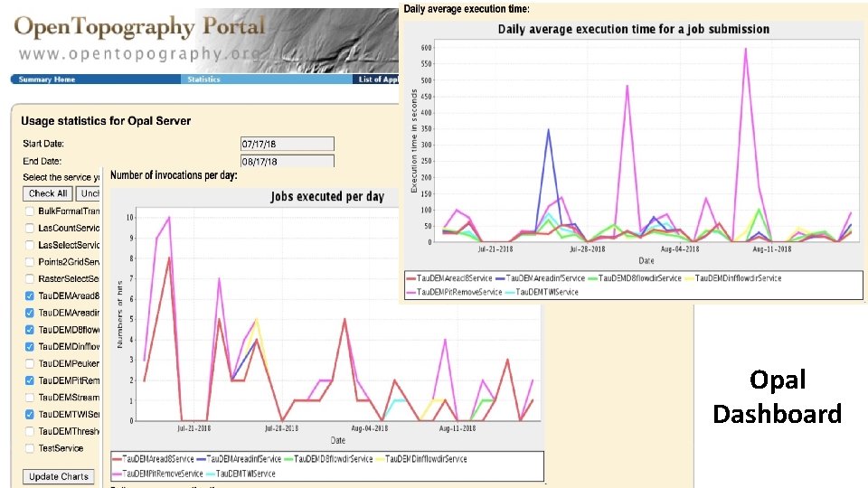Click TauDEMAread8Service legend entry in execution time chart
The image size is (868, 488).
(449, 278)
